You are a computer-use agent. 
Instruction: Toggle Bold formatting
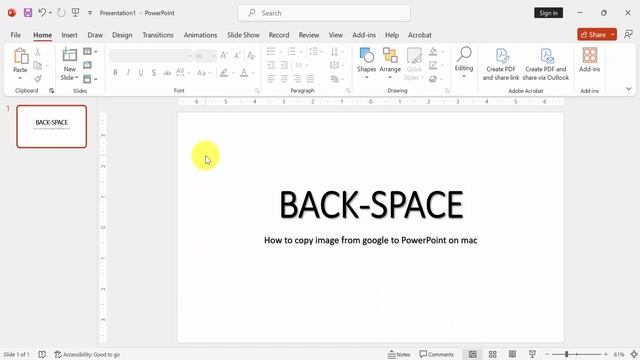[x=116, y=73]
